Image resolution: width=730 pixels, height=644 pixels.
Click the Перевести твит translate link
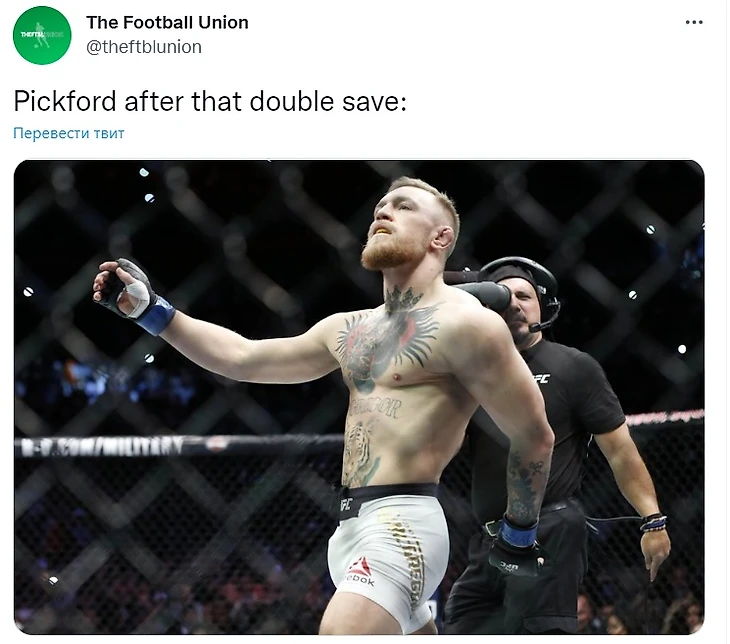tap(69, 133)
